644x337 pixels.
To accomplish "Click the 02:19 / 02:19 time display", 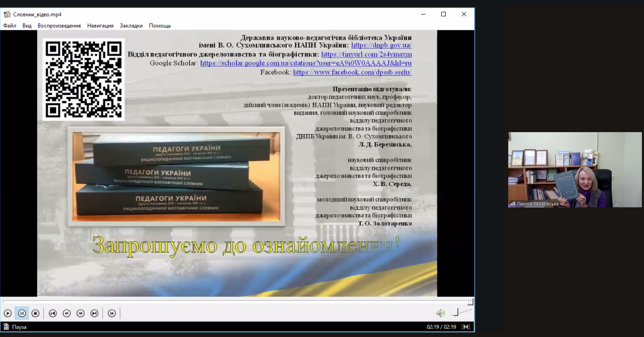I will pos(441,327).
